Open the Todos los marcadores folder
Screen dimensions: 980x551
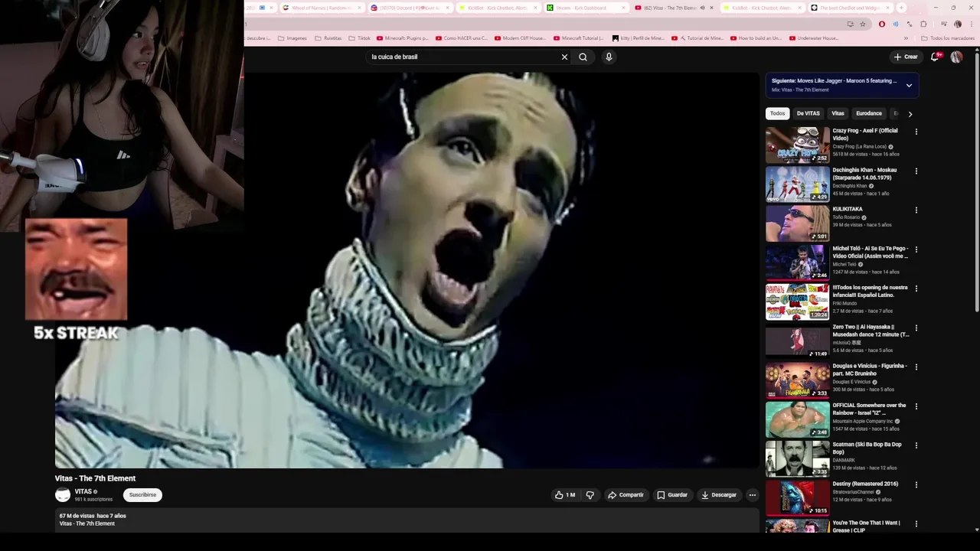point(948,37)
